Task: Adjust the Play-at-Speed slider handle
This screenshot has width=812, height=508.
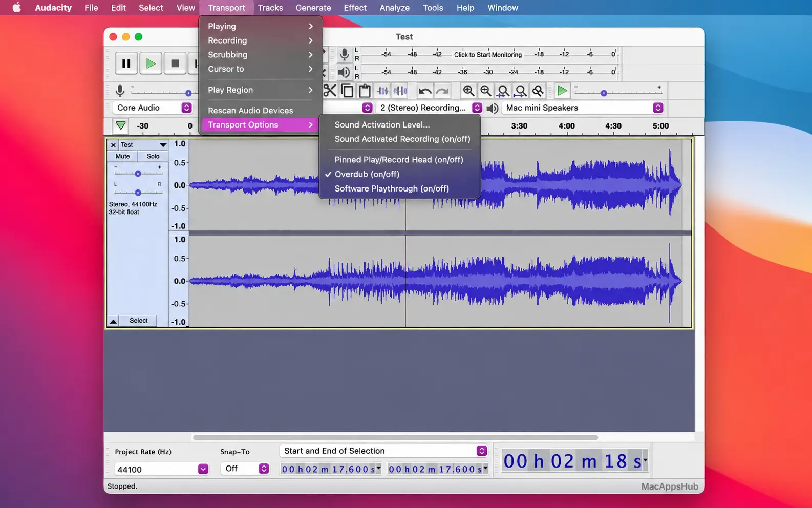Action: (x=604, y=93)
